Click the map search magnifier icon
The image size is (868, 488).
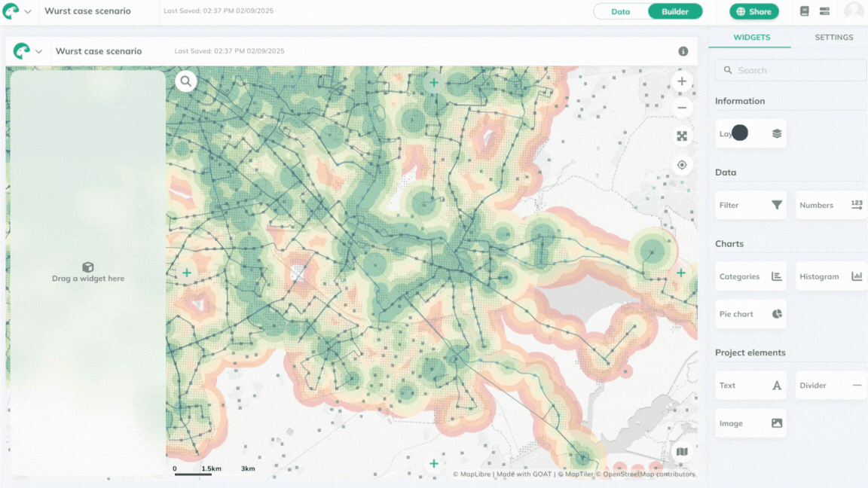[x=186, y=81]
